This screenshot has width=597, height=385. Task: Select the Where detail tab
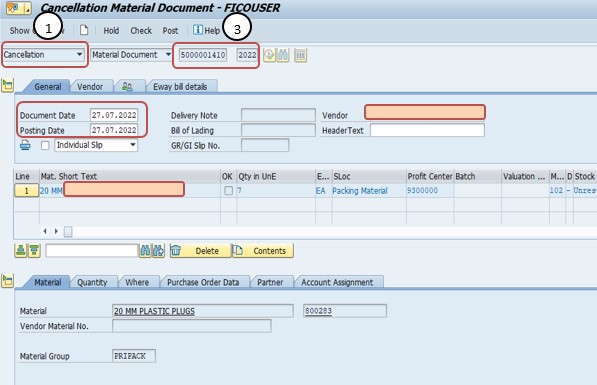pos(137,282)
